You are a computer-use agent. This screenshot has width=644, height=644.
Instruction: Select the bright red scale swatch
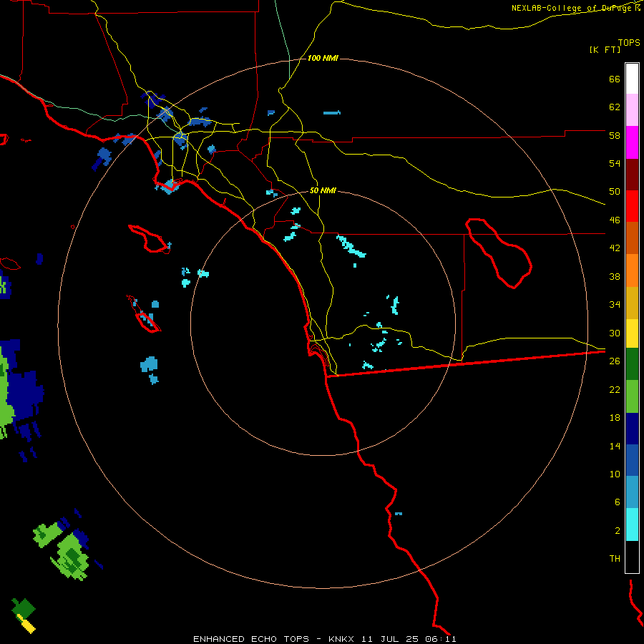coord(632,206)
